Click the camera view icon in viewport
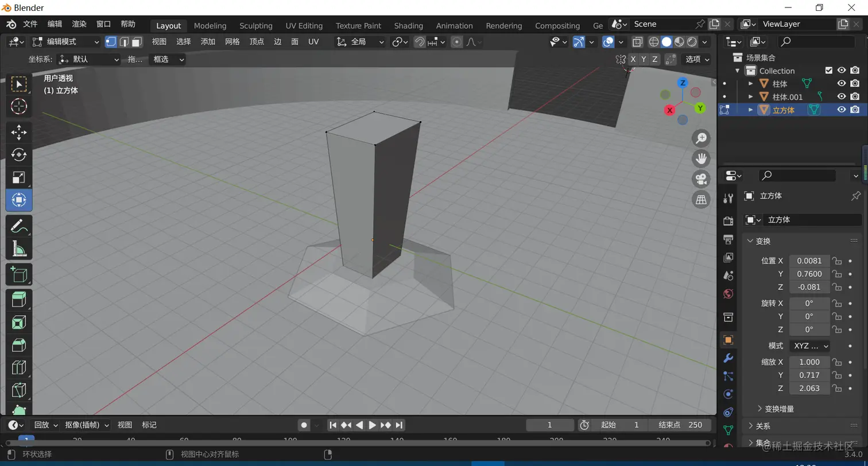This screenshot has width=868, height=466. click(x=701, y=179)
